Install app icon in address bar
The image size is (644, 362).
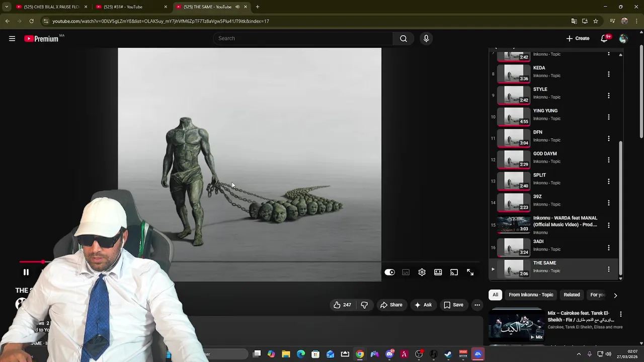point(585,21)
